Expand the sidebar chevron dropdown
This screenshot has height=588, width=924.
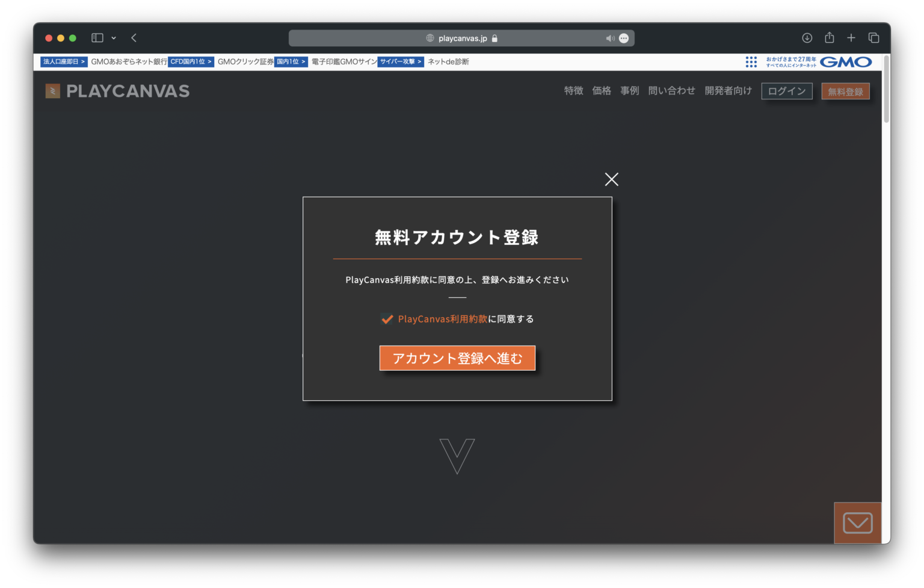point(114,38)
